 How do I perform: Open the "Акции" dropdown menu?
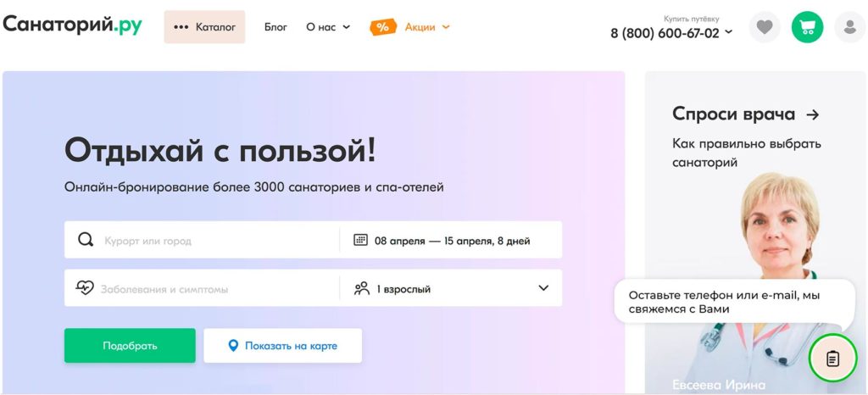pos(427,27)
